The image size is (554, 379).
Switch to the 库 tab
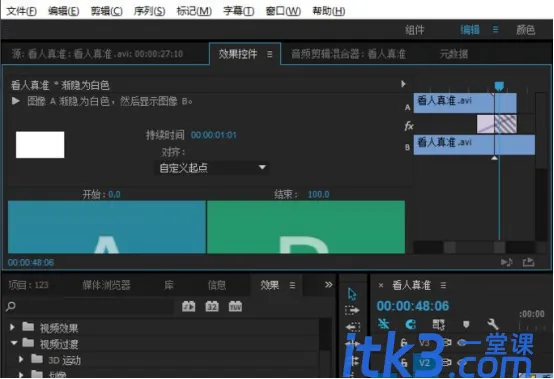169,285
